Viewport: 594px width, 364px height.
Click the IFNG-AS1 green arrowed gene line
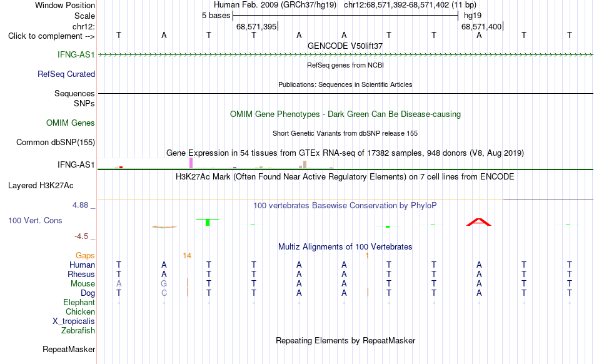pyautogui.click(x=345, y=55)
